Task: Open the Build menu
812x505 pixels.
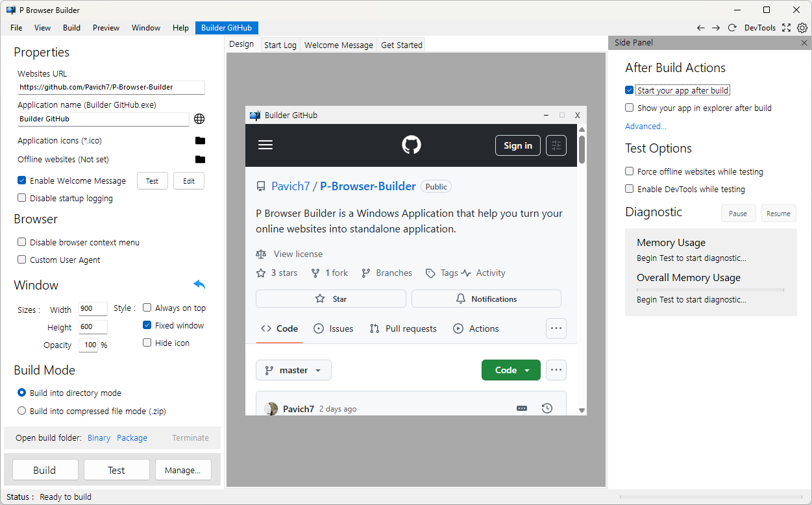Action: 72,28
